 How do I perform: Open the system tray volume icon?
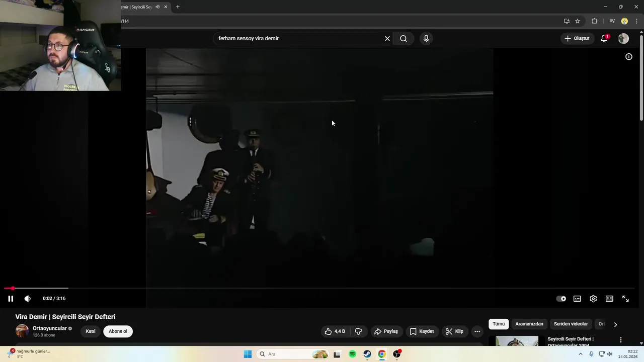tap(610, 354)
